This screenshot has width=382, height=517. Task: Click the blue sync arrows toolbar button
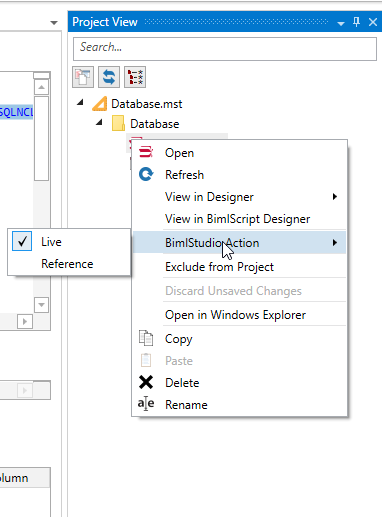[x=109, y=77]
